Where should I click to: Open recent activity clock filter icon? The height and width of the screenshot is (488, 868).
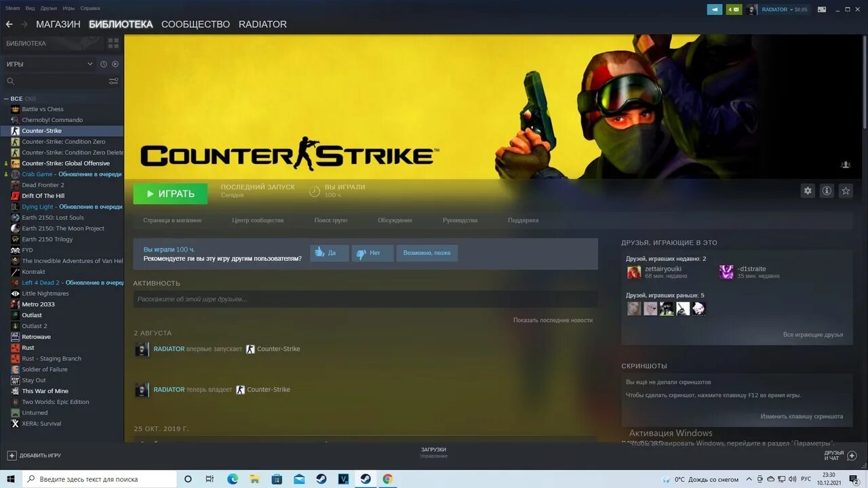(104, 64)
